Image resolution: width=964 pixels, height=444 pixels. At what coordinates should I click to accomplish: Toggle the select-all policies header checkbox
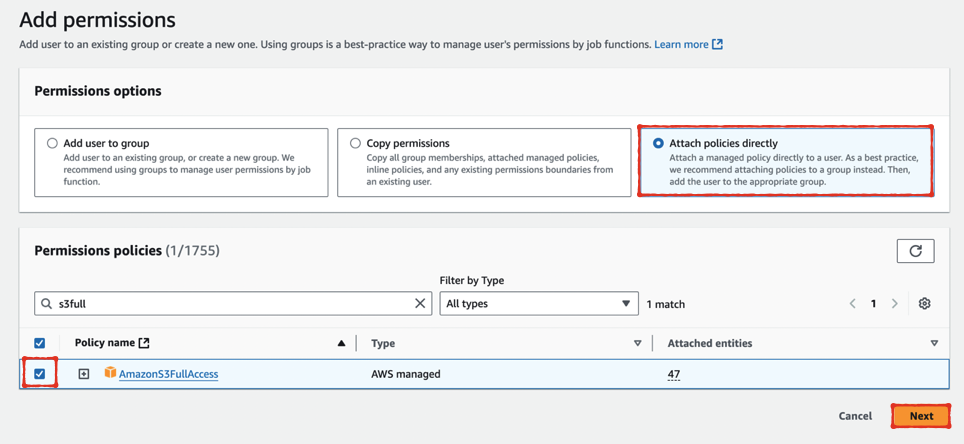click(40, 343)
